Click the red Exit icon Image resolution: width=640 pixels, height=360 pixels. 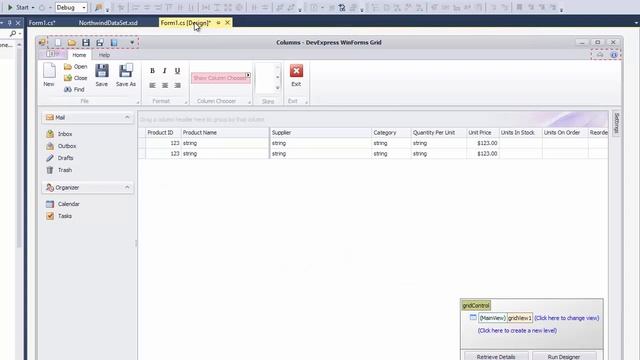[296, 71]
